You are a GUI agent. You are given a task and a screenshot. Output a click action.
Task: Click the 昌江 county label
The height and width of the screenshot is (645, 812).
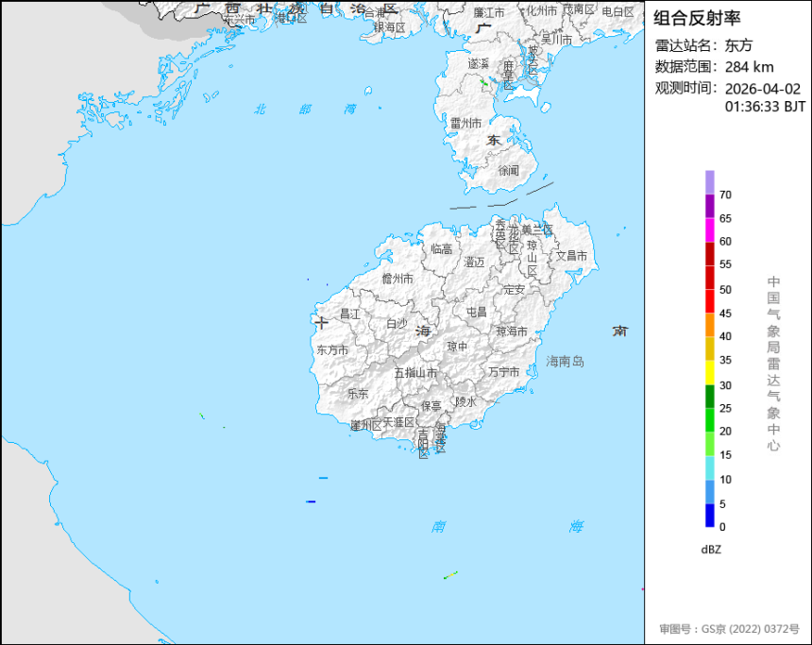pyautogui.click(x=349, y=314)
